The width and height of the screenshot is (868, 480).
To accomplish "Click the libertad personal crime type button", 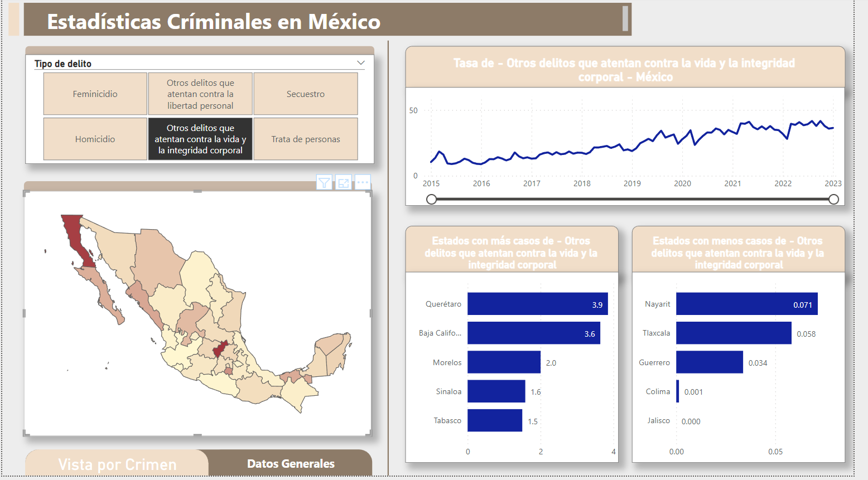I will (x=200, y=94).
